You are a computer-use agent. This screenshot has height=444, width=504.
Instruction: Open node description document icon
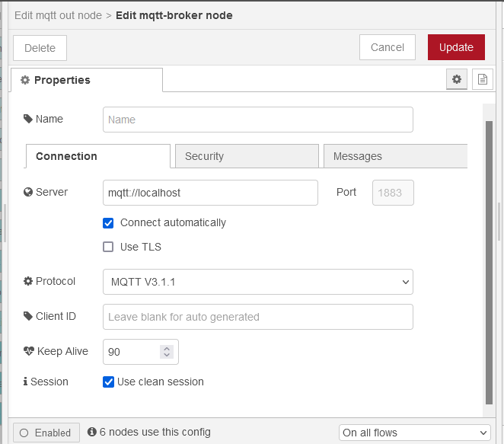(x=483, y=79)
